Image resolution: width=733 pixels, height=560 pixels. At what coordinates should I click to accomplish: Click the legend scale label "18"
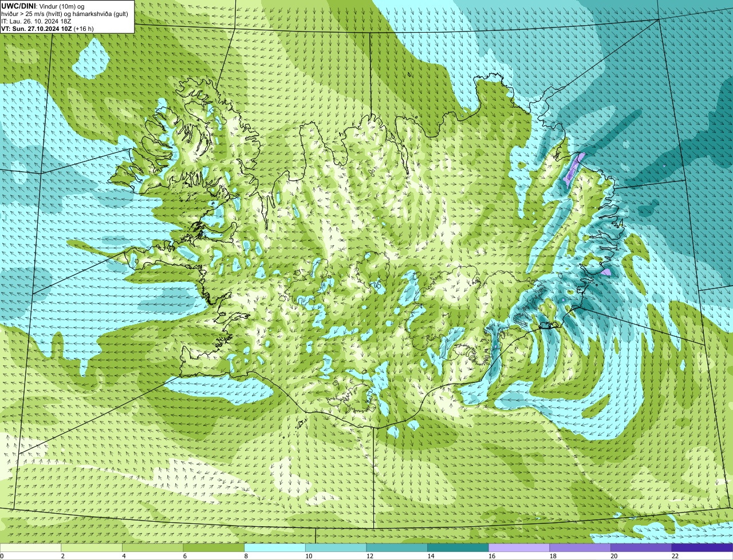click(553, 556)
